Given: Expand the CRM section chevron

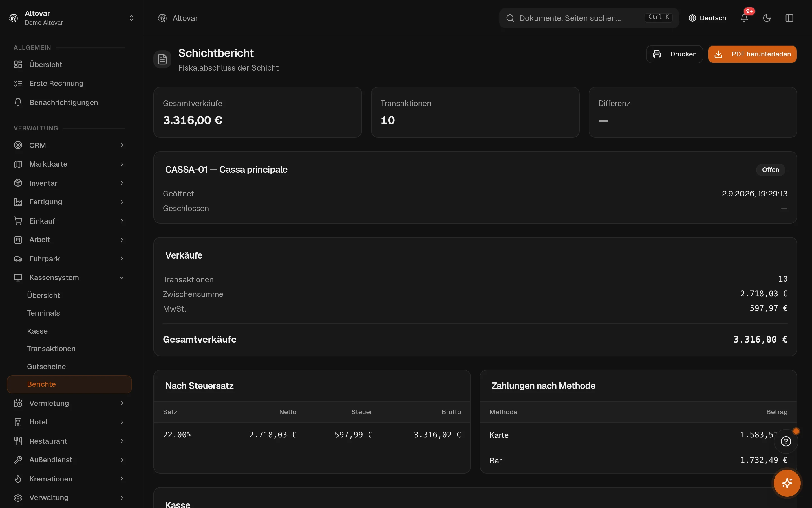Looking at the screenshot, I should point(122,145).
